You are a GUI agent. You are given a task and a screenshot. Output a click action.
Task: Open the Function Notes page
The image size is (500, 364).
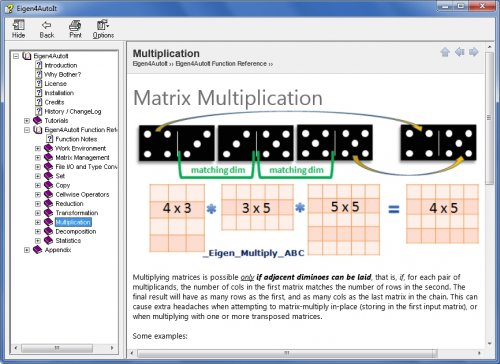(x=76, y=139)
